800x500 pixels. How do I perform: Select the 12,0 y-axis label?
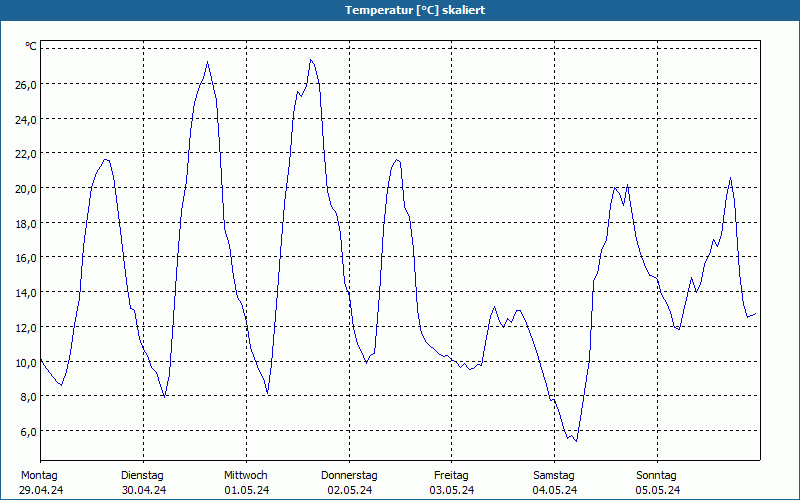26,328
